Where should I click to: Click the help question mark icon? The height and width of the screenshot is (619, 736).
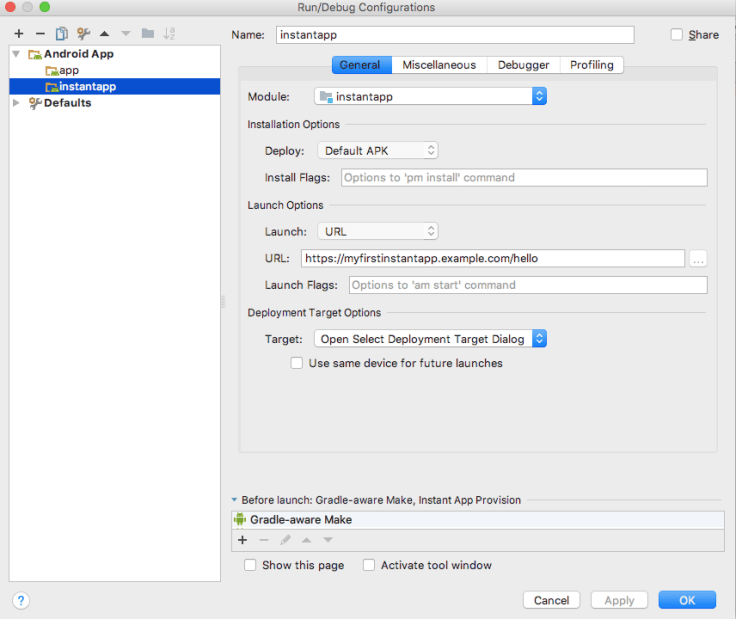click(21, 600)
